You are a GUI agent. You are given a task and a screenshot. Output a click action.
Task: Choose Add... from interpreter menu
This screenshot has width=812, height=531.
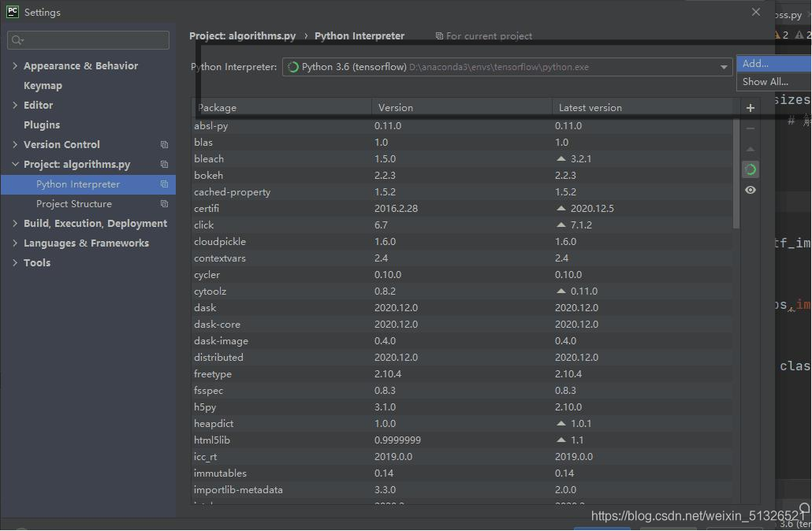coord(773,64)
